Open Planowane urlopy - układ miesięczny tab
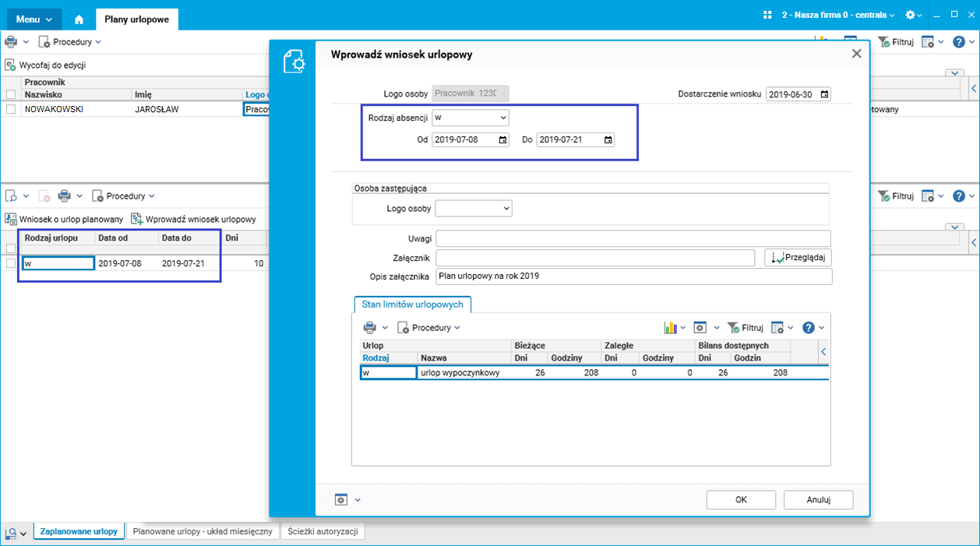Viewport: 980px width, 546px height. [x=203, y=532]
